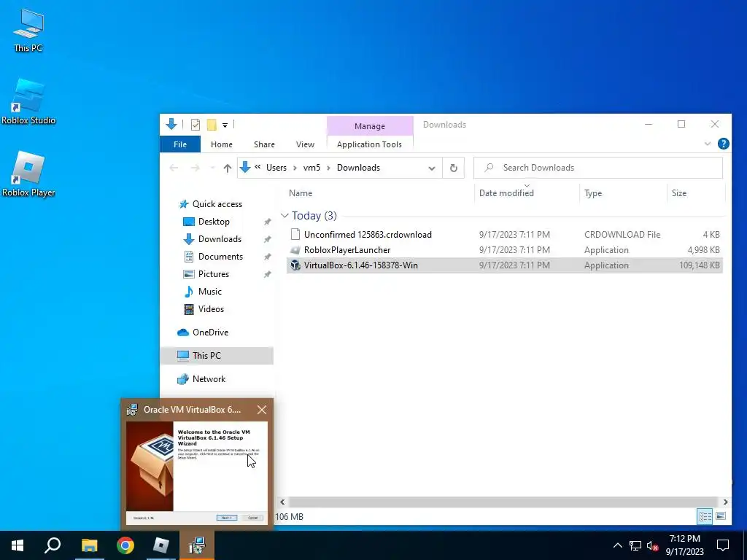Go forward with the Forward arrow
The image size is (747, 560).
click(195, 168)
